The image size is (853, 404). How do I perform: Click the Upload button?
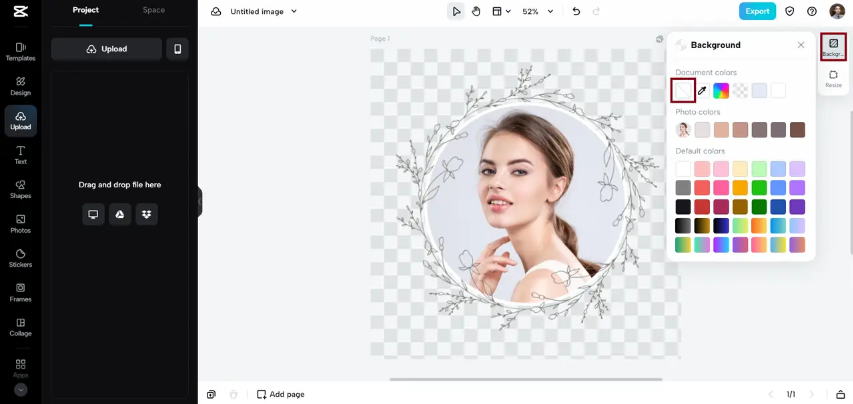coord(107,49)
